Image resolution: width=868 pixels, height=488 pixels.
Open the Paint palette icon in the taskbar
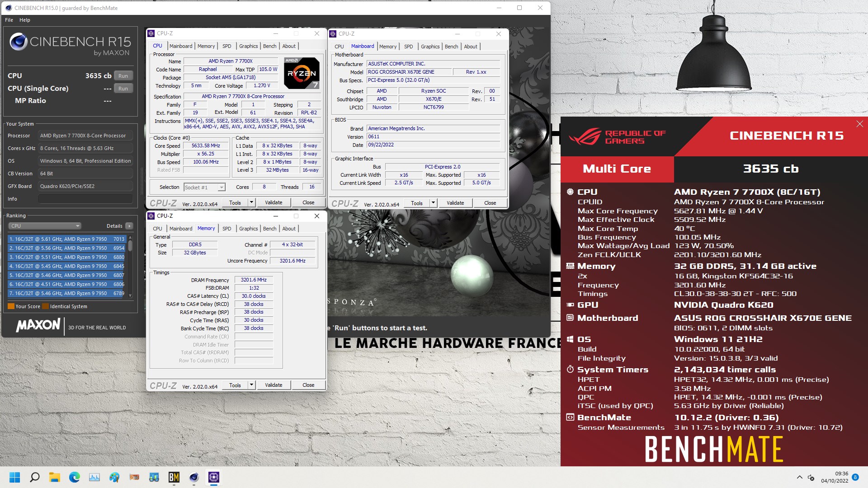pyautogui.click(x=114, y=477)
